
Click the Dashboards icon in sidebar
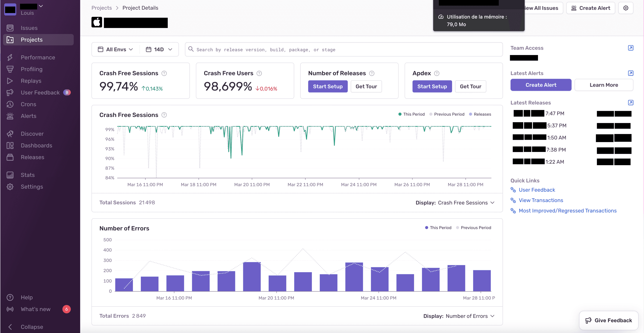click(10, 145)
